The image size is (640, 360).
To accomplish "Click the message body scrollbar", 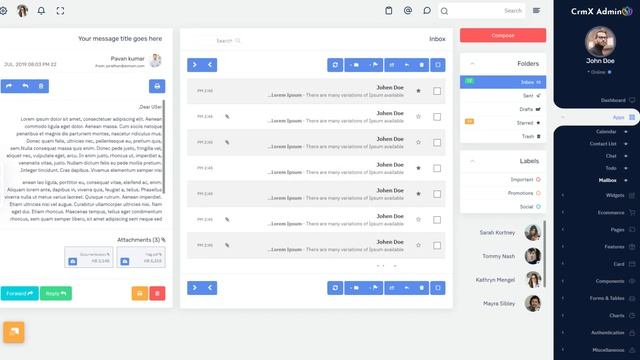I will 164,147.
